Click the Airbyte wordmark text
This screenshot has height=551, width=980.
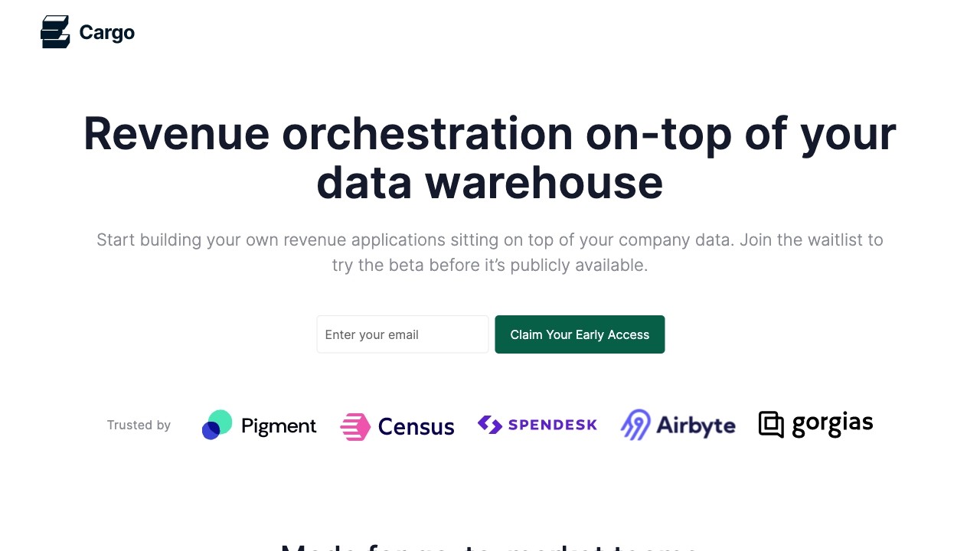pyautogui.click(x=696, y=425)
